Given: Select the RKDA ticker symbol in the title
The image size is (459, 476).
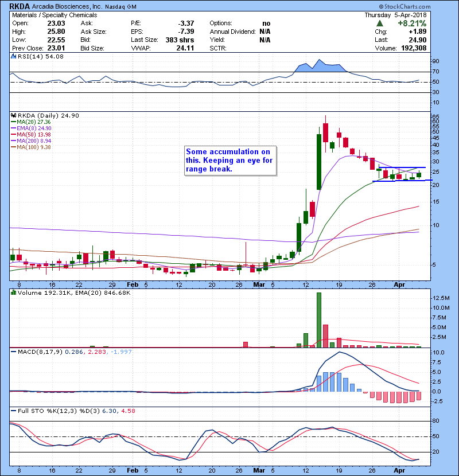Looking at the screenshot, I should [x=20, y=6].
